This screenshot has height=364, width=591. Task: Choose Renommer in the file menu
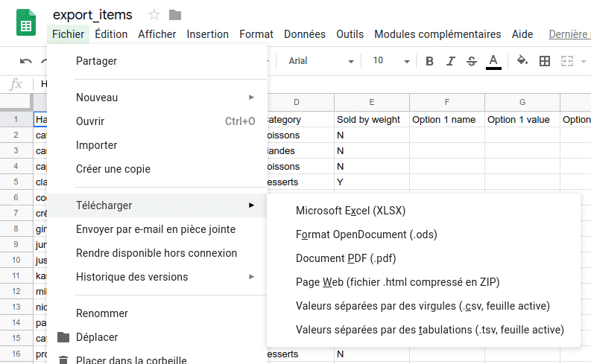[157, 313]
